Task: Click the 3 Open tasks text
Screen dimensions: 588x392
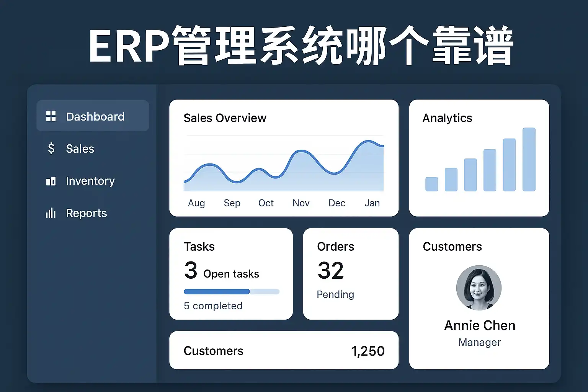Action: (222, 271)
